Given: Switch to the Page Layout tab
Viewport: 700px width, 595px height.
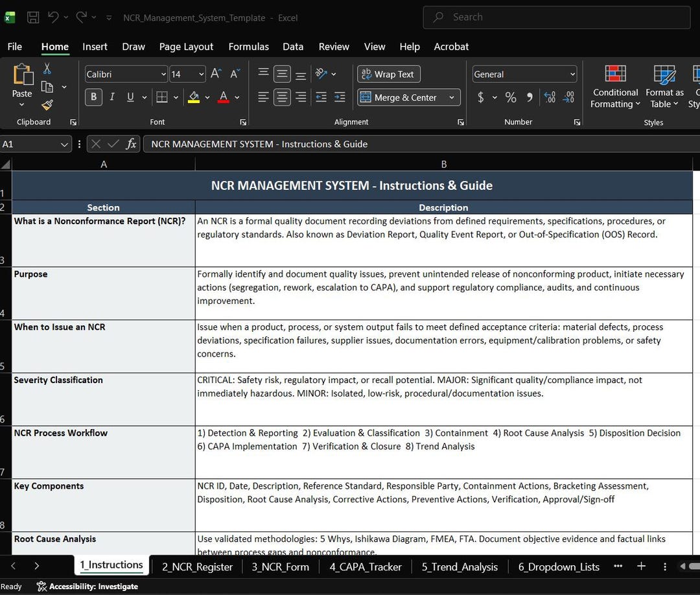Looking at the screenshot, I should tap(186, 47).
